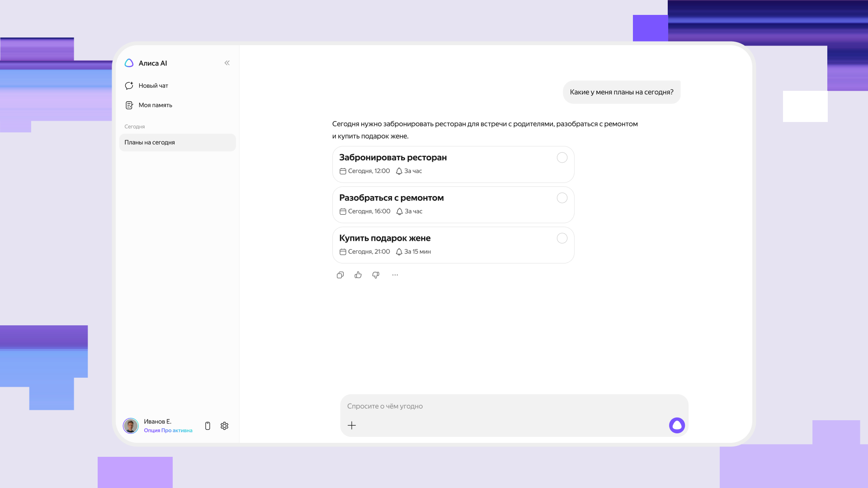Screen dimensions: 868x488
Task: Open My Memory section
Action: 155,105
